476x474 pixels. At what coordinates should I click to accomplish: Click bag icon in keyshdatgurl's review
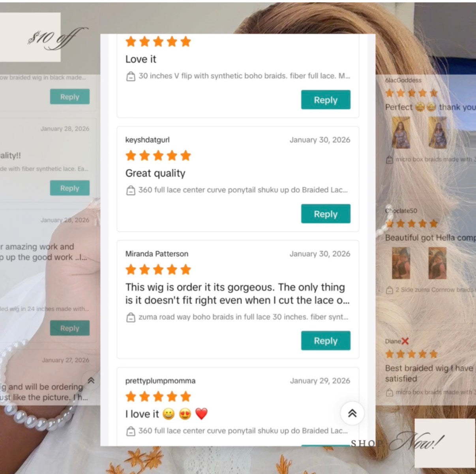tap(131, 190)
